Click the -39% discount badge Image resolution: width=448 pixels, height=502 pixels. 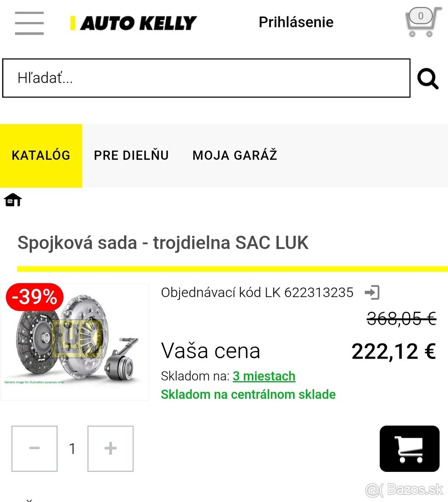[34, 297]
